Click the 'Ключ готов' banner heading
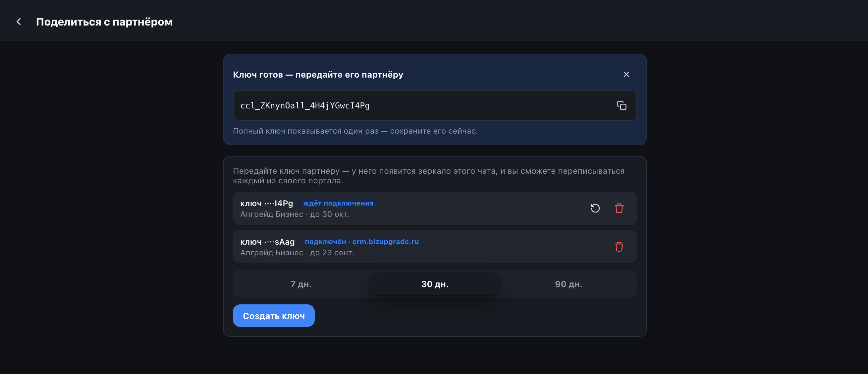Screen dimensions: 868x374 (x=318, y=75)
